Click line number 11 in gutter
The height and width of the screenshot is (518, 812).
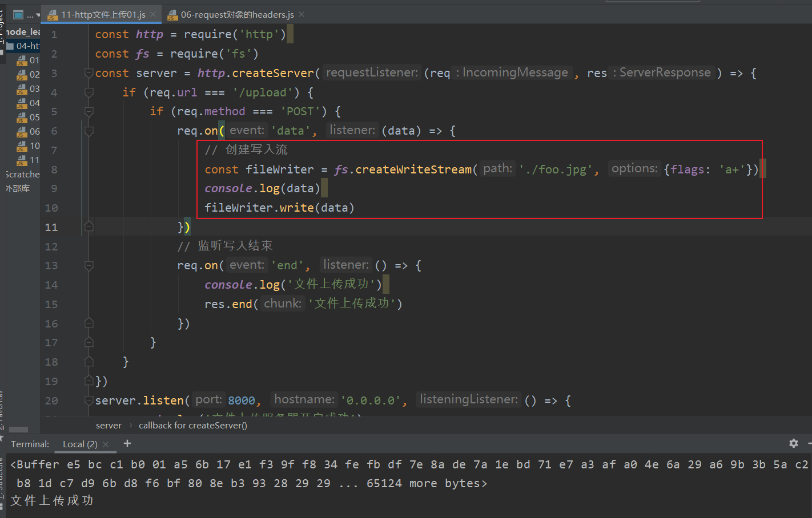[x=51, y=227]
